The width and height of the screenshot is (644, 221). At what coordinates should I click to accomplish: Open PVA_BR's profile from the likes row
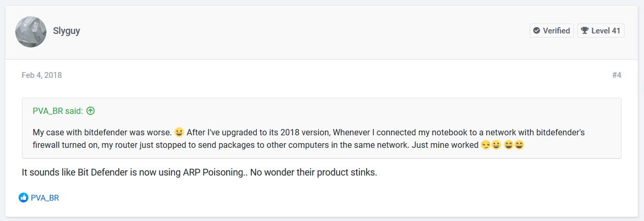[45, 197]
